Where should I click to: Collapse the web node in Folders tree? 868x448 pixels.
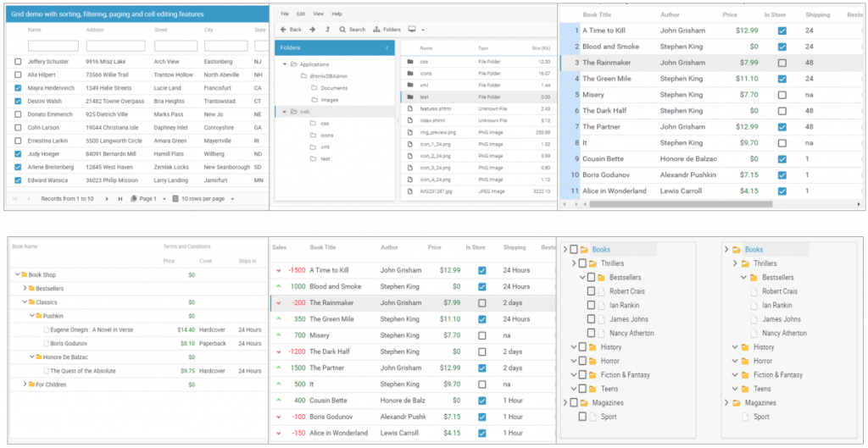(x=285, y=112)
